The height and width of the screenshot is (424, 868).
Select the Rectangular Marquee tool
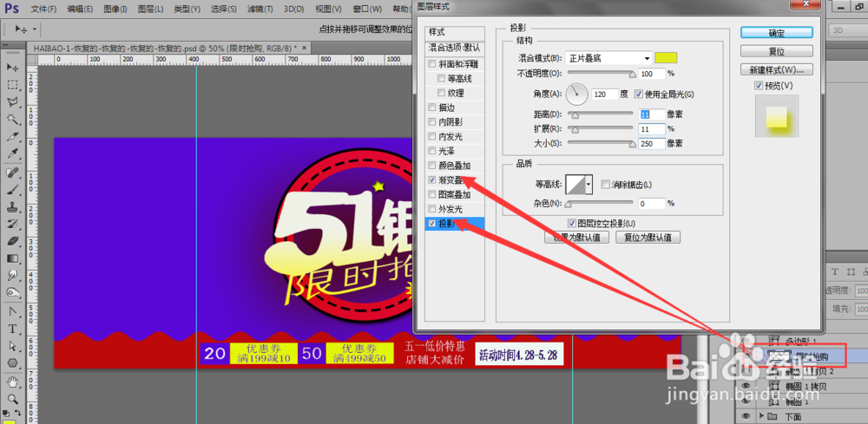(x=12, y=85)
